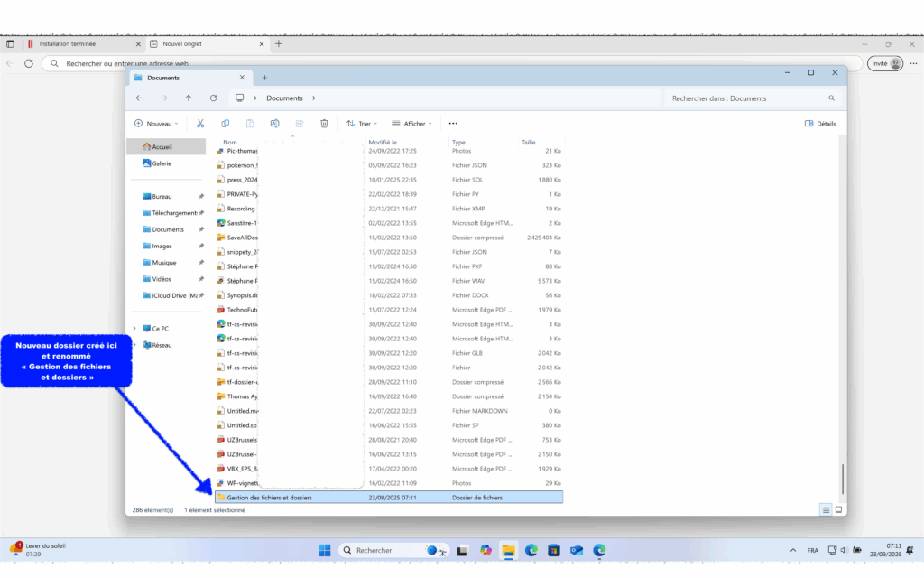Switch to the Installation terminée browser tab
The image size is (924, 578).
click(x=81, y=43)
